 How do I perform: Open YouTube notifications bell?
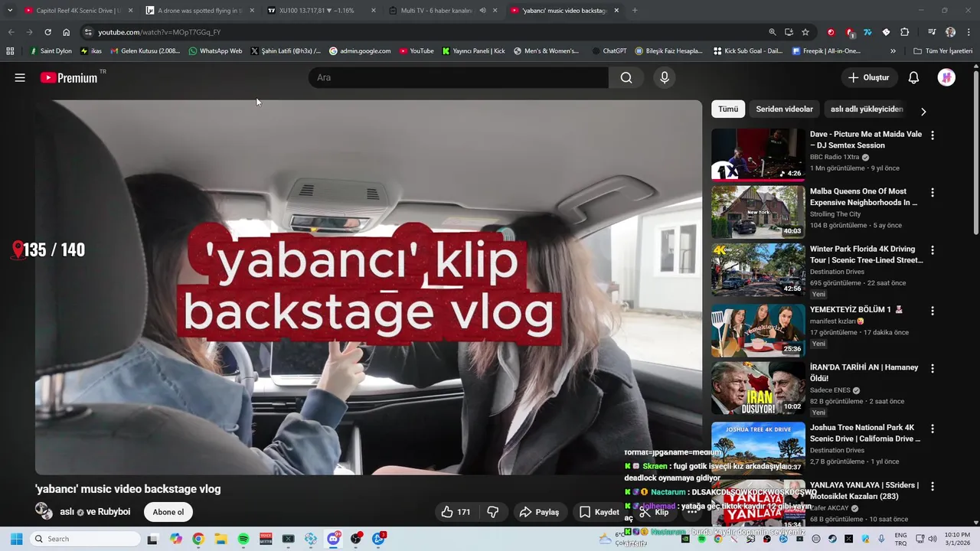pyautogui.click(x=913, y=77)
